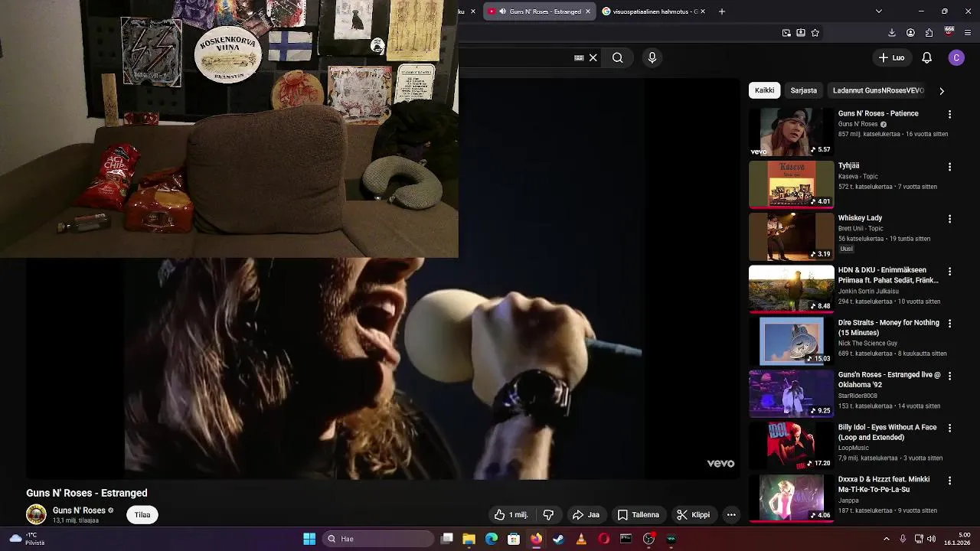The image size is (980, 551).
Task: Focus the taskbar Hae search box
Action: 379,539
